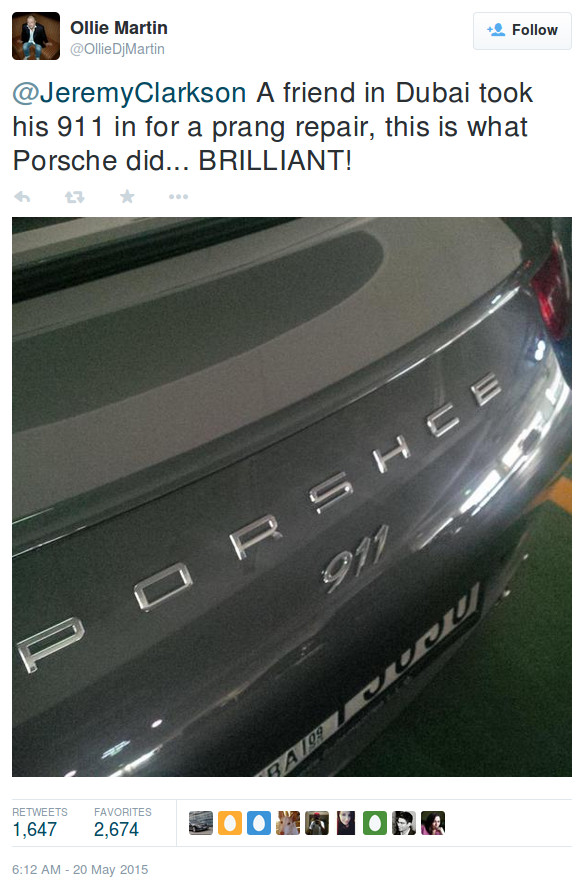Favorite the tweet with star icon
585x888 pixels.
point(127,197)
